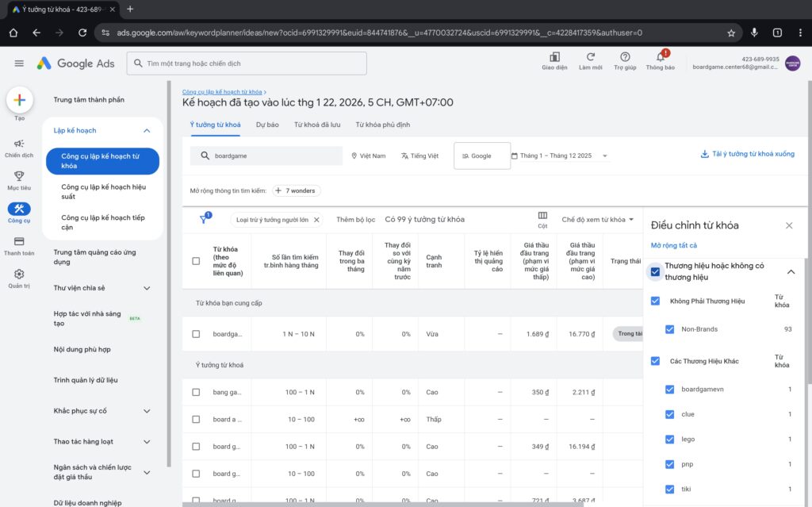This screenshot has width=812, height=507.
Task: Open Thanh toán billing icon
Action: (19, 241)
